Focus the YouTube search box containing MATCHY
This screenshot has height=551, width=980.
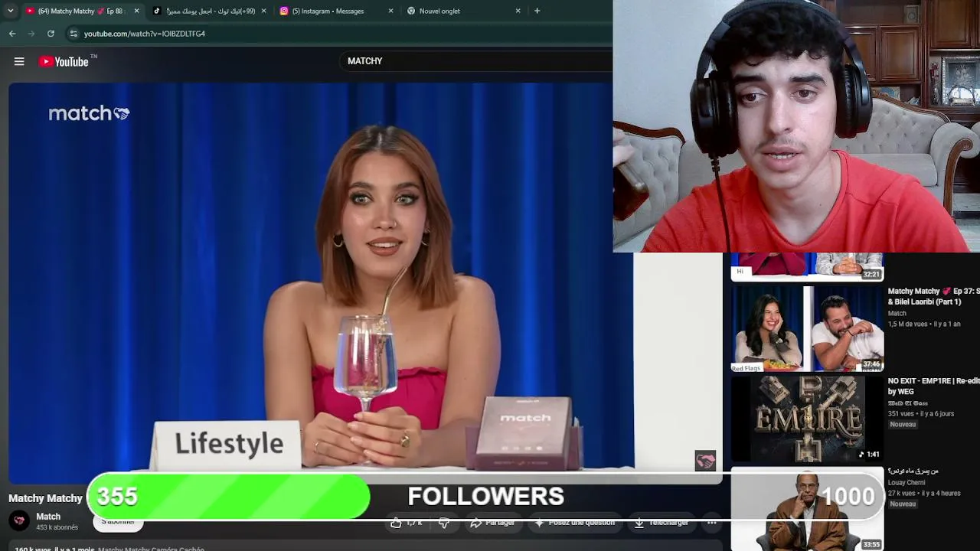pos(475,61)
